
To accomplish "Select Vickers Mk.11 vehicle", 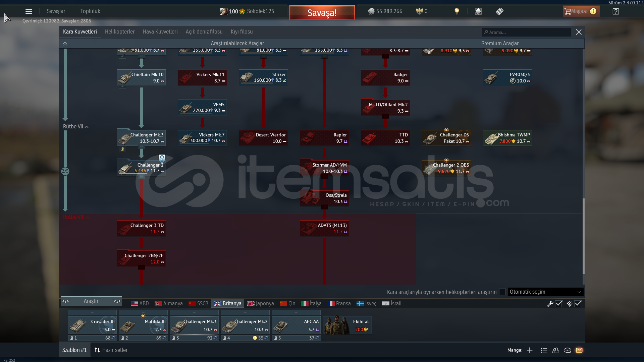I will [202, 78].
